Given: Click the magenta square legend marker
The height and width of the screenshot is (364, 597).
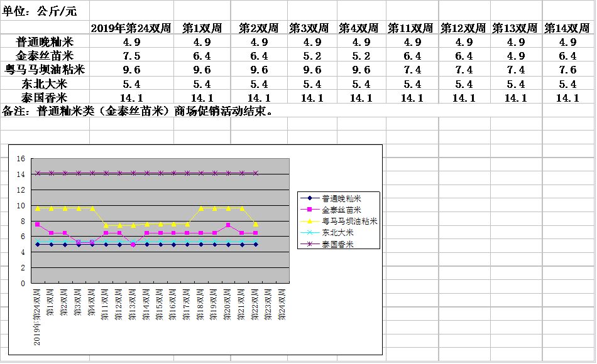Looking at the screenshot, I should 310,210.
